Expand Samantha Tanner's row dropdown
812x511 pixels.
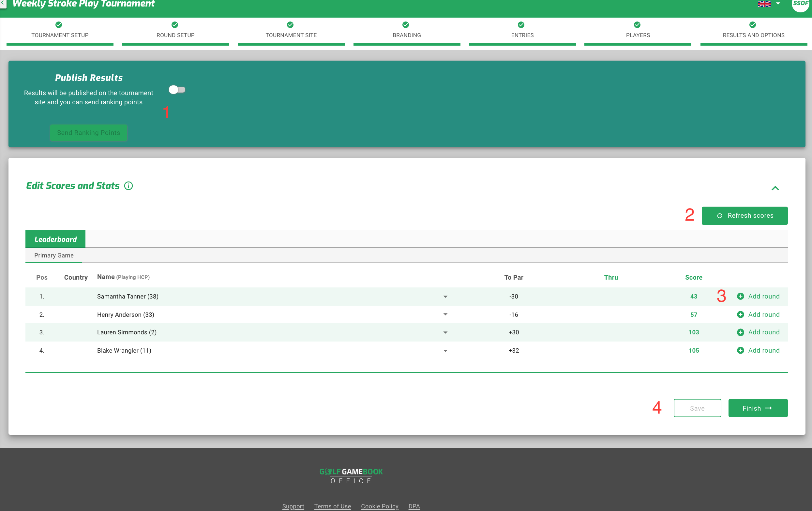pos(445,297)
